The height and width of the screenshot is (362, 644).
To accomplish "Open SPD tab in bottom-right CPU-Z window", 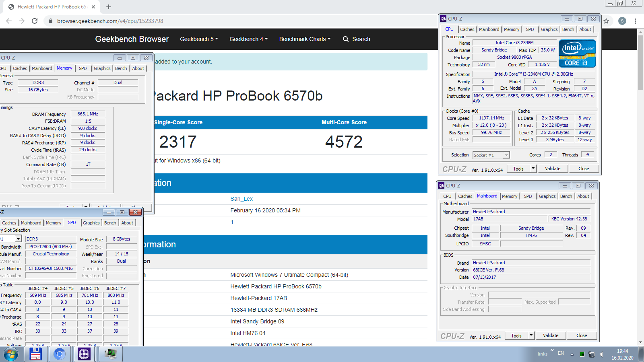I will pyautogui.click(x=528, y=196).
